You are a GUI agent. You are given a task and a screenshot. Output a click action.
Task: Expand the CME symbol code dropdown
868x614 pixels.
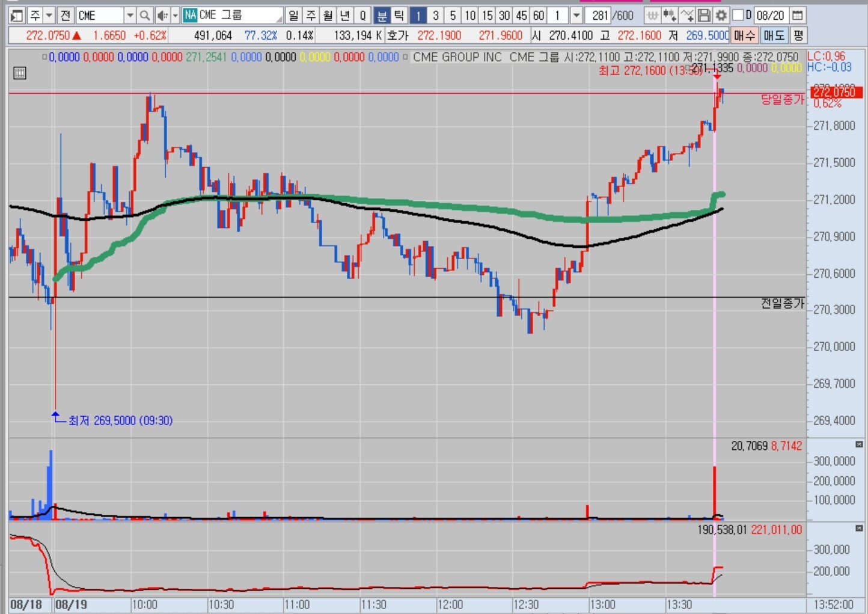pyautogui.click(x=129, y=16)
